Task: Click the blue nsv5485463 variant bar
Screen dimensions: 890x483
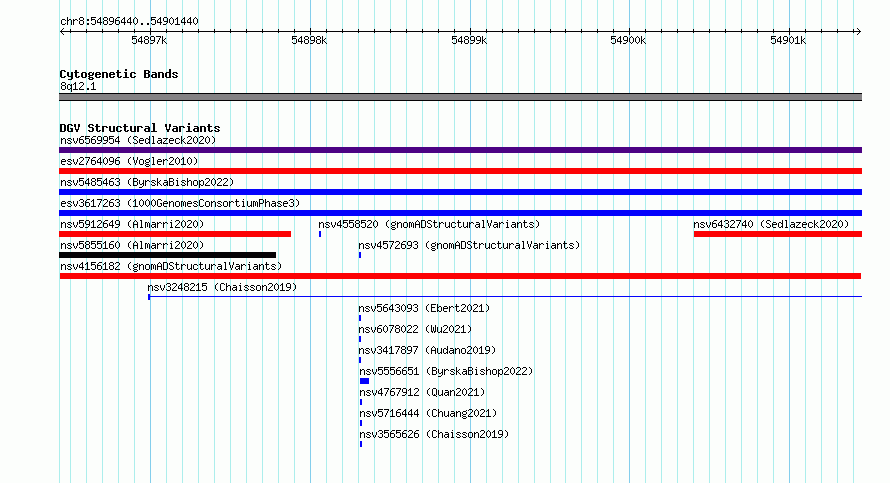Action: pos(460,192)
